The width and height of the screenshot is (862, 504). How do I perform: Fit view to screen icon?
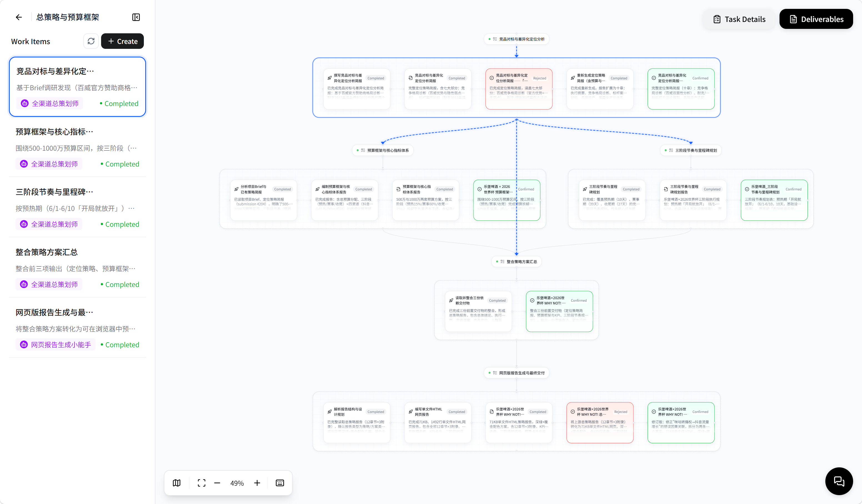201,483
